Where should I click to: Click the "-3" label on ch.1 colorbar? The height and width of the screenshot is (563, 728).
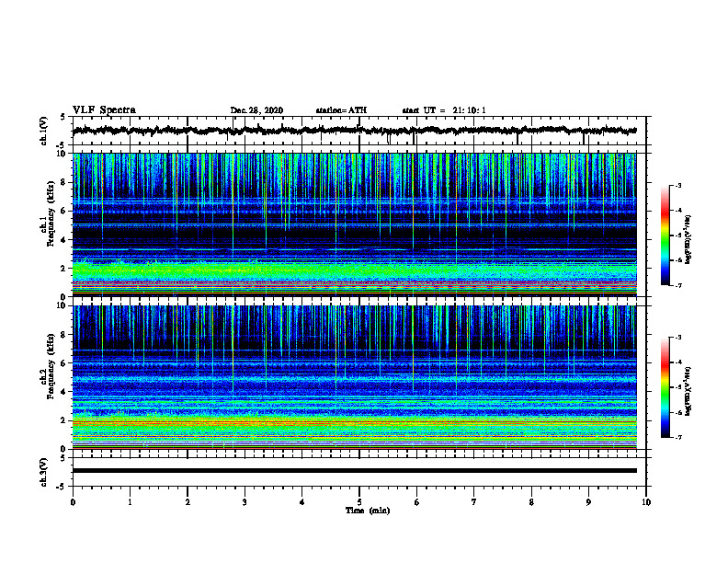[678, 185]
